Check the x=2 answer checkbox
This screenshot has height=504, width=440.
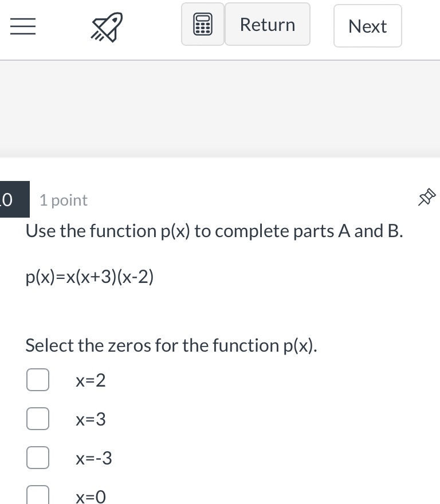click(38, 379)
